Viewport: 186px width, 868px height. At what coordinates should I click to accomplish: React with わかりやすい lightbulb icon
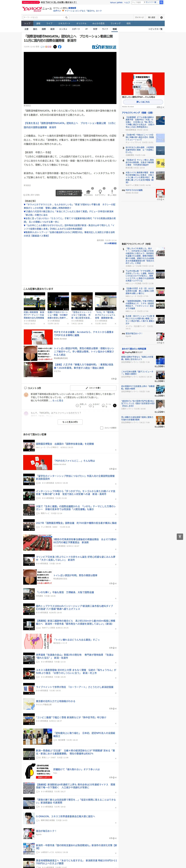tap(100, 191)
